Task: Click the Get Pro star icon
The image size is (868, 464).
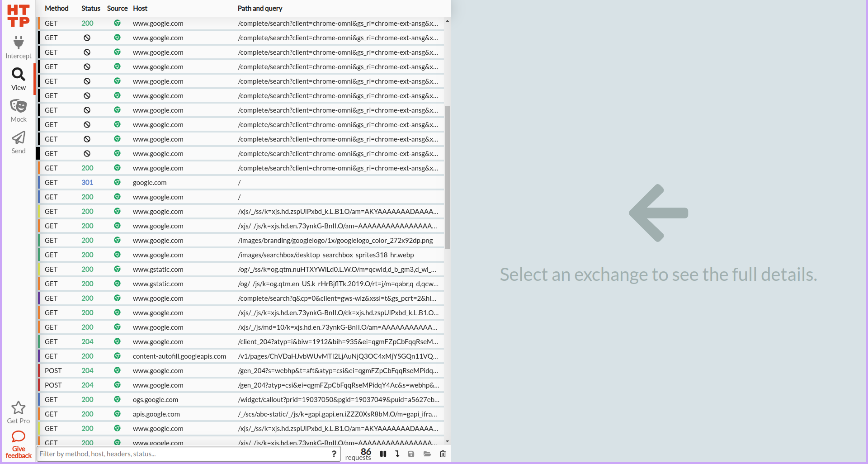Action: point(18,408)
